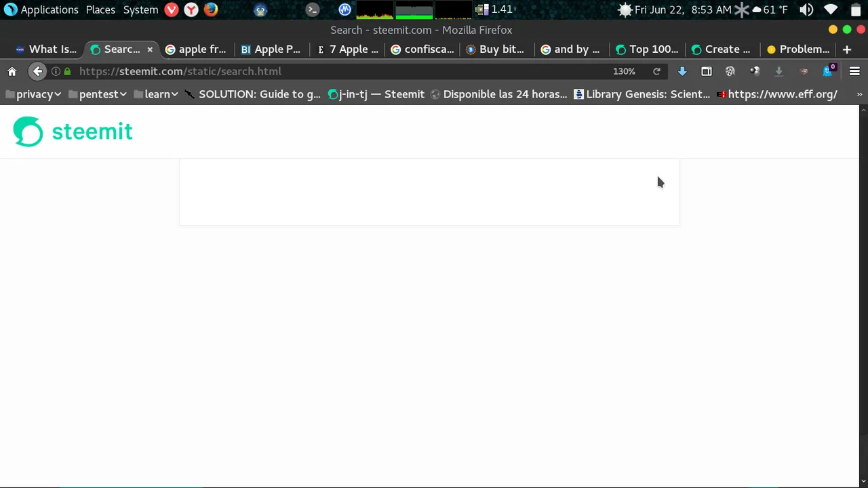Viewport: 868px width, 488px height.
Task: Open the volume speaker control
Action: pyautogui.click(x=806, y=9)
